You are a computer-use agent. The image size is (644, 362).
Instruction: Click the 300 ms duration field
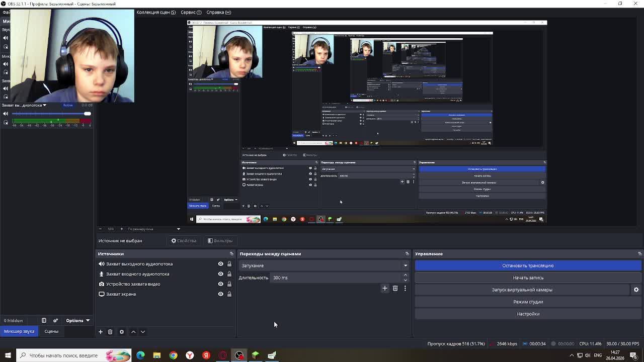[336, 278]
